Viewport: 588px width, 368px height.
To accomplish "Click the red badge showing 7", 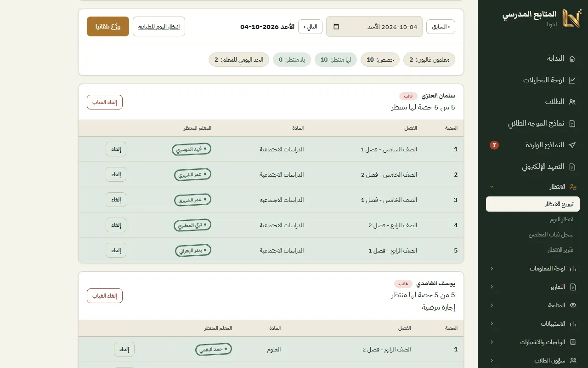I will tap(494, 145).
